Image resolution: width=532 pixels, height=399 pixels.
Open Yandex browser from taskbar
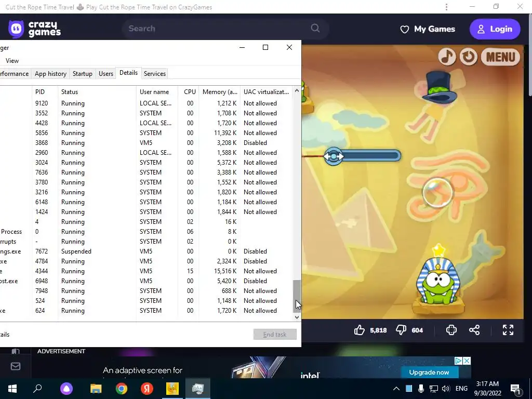click(147, 389)
